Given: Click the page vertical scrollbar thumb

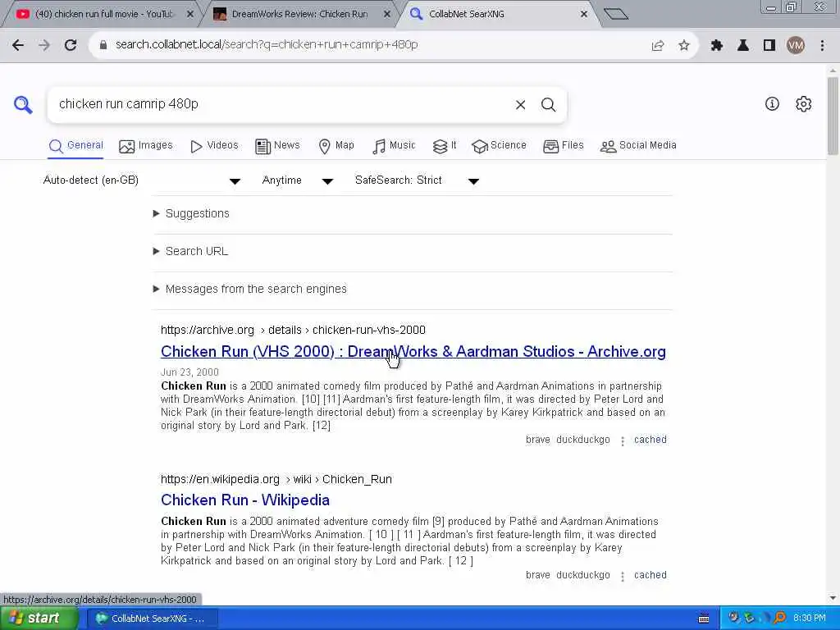Looking at the screenshot, I should 833,116.
